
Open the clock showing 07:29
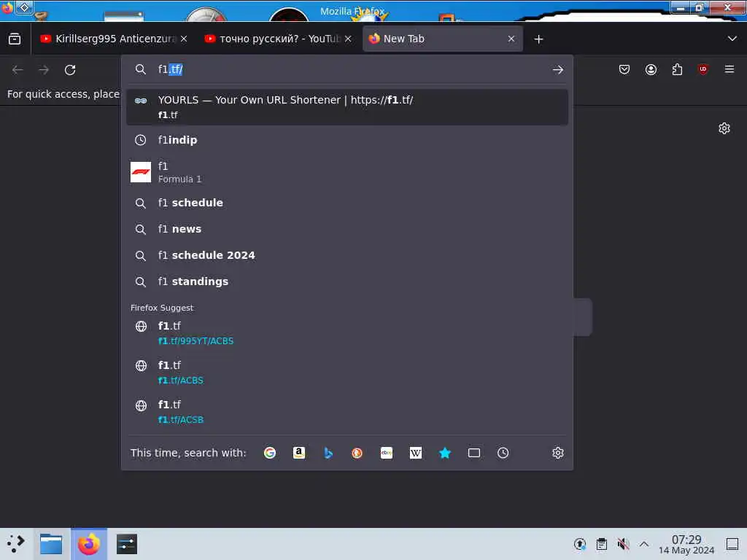click(x=686, y=544)
